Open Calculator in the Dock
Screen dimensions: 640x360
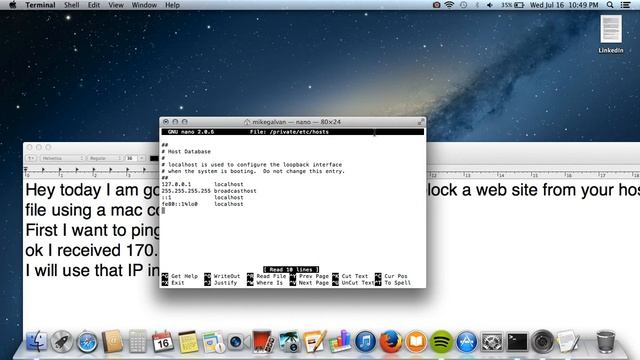coord(138,341)
